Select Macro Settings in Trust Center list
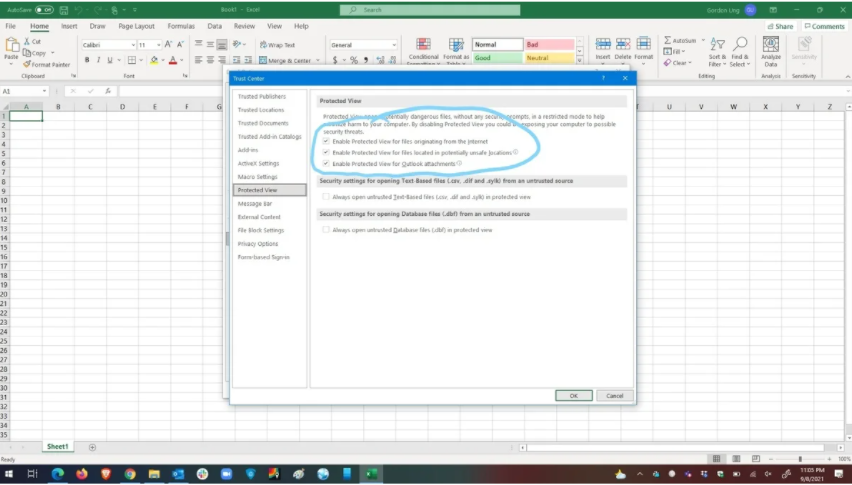 click(257, 177)
